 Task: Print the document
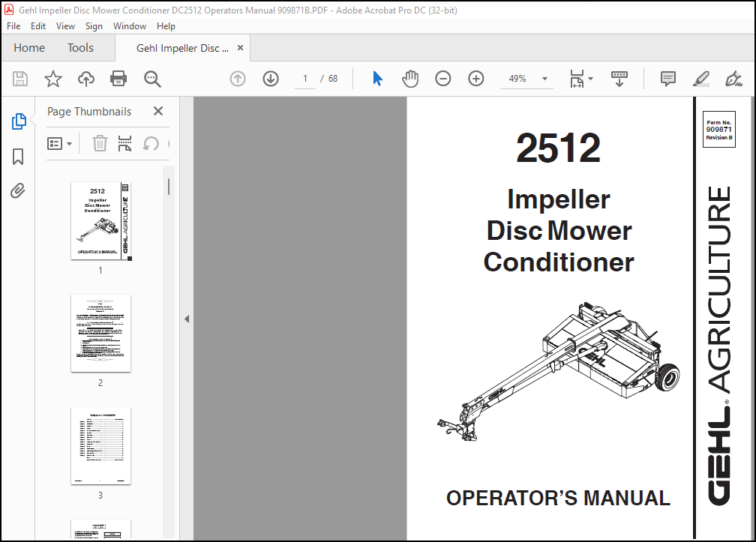pos(118,79)
